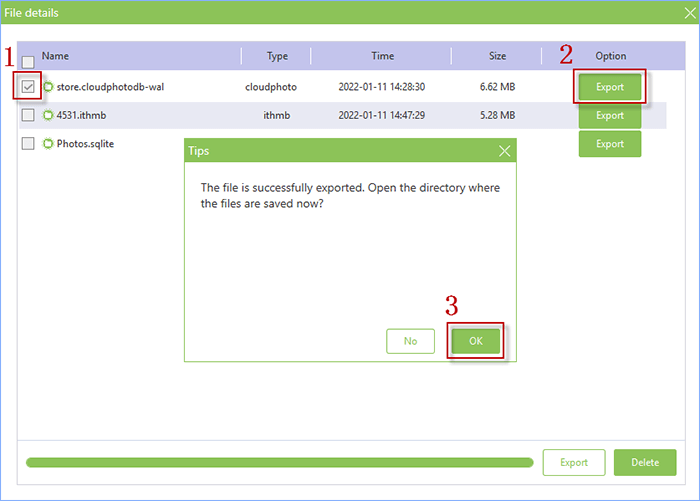The image size is (700, 501).
Task: Sort by the Time column header
Action: click(x=383, y=56)
